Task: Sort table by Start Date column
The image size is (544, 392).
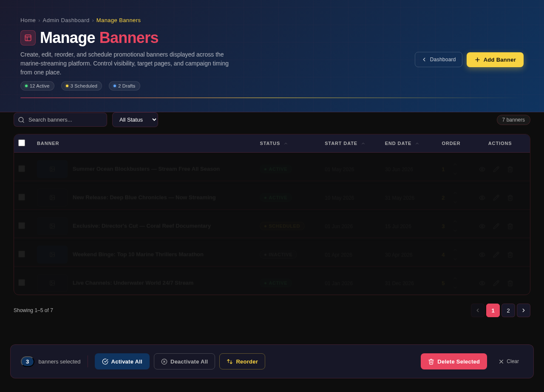Action: point(345,143)
